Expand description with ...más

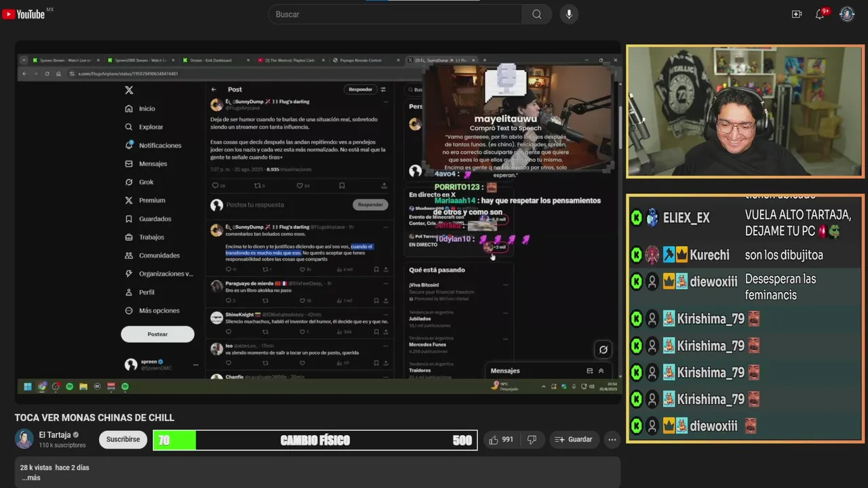tap(31, 478)
